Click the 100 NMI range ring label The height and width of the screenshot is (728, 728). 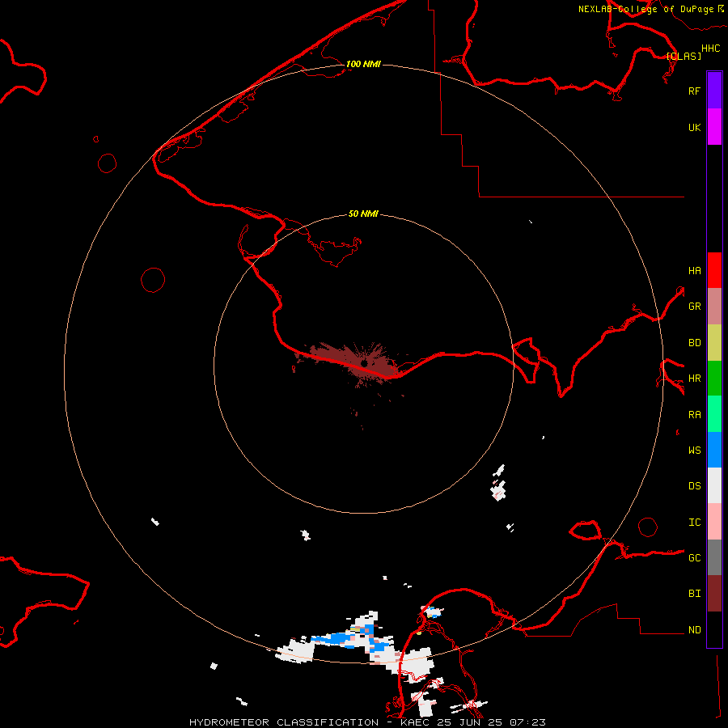363,64
